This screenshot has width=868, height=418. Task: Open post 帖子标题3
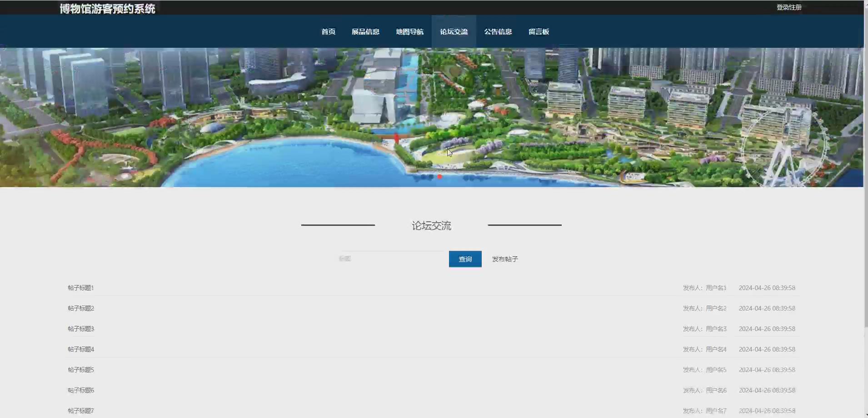pyautogui.click(x=81, y=328)
